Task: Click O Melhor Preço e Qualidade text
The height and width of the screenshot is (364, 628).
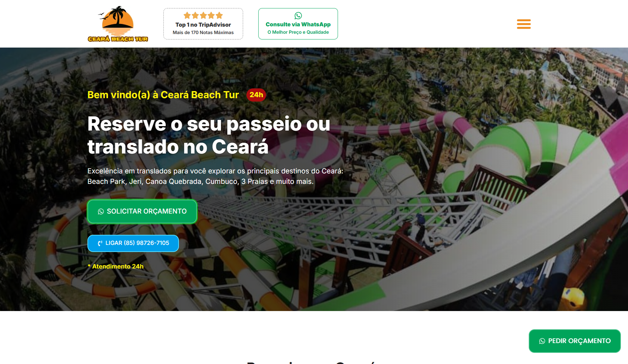Action: tap(298, 32)
